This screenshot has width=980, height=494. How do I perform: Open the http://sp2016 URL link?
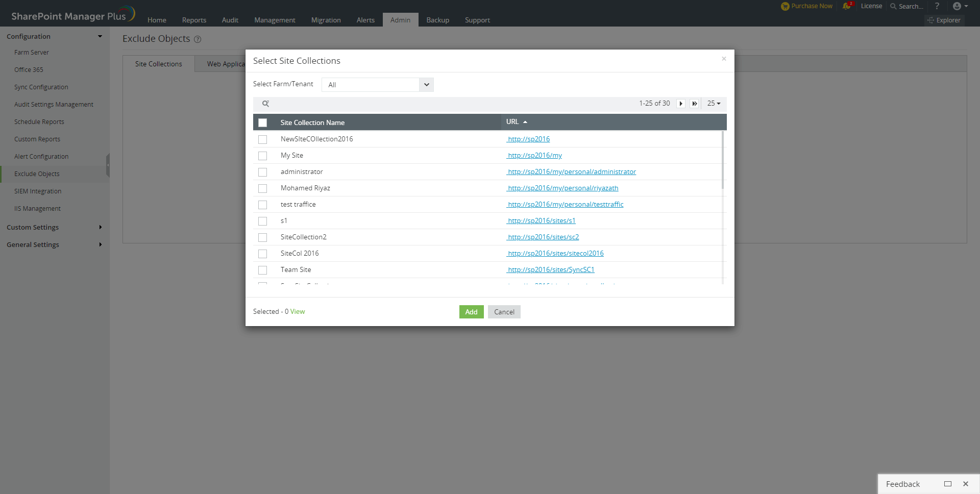pyautogui.click(x=528, y=139)
